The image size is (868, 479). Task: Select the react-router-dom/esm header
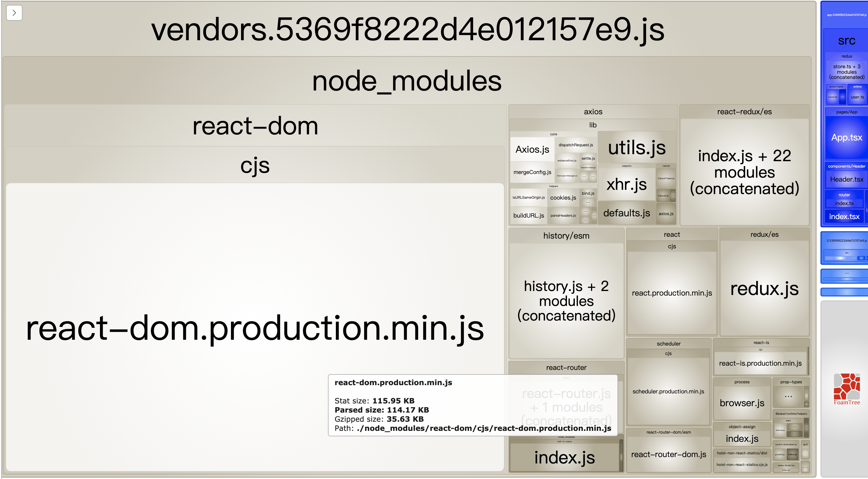(668, 432)
